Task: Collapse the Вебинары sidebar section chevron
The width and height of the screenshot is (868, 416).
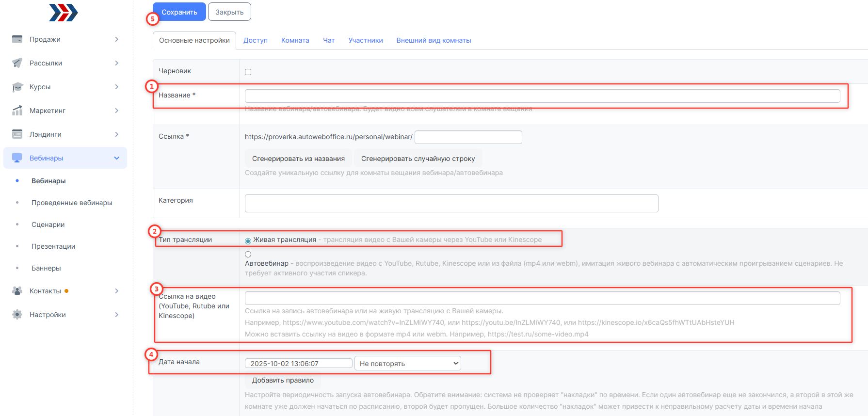Action: [x=116, y=158]
